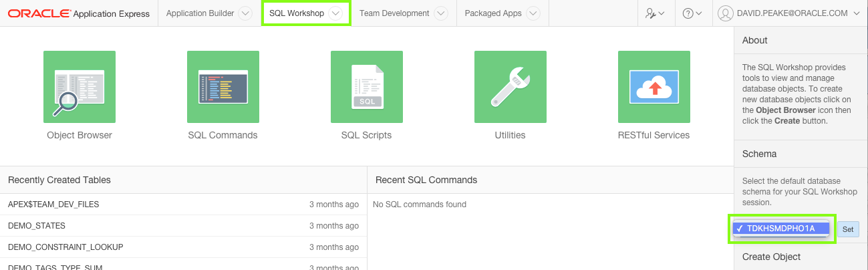
Task: Expand the Team Development dropdown arrow
Action: (x=440, y=13)
